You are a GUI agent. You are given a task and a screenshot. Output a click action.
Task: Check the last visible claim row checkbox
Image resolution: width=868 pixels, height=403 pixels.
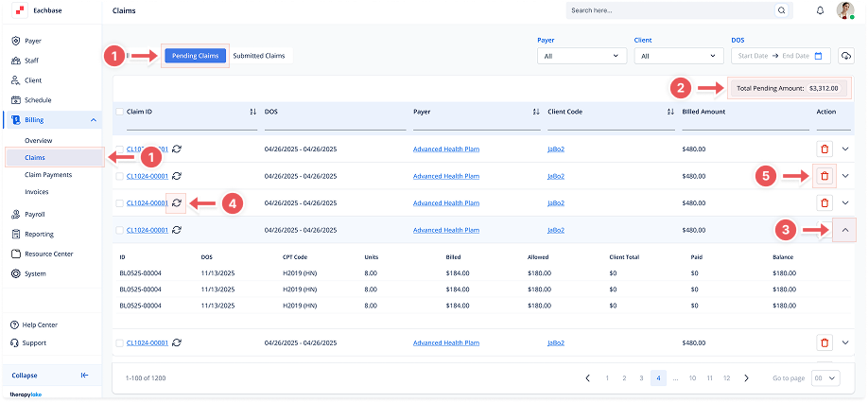click(x=119, y=342)
